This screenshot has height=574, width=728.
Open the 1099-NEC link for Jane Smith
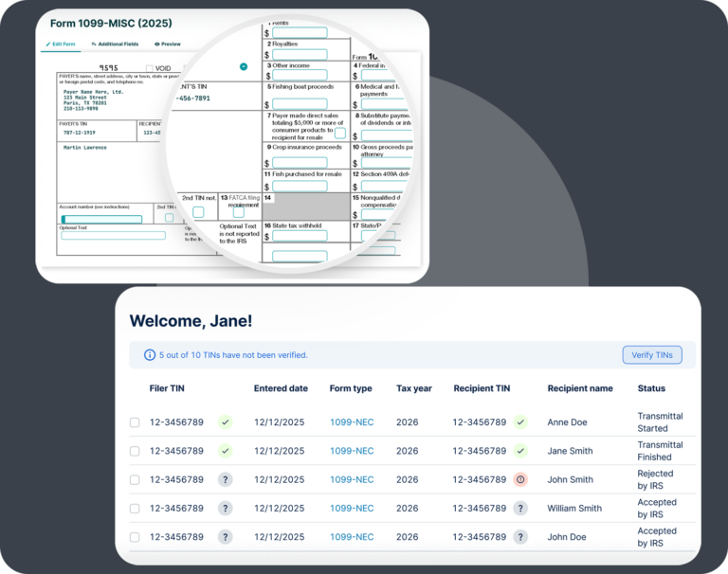pyautogui.click(x=352, y=451)
